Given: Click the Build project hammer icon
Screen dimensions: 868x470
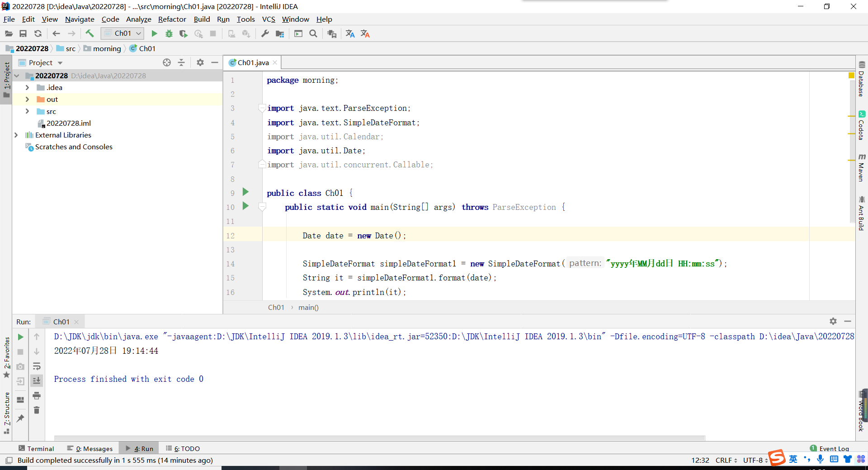Looking at the screenshot, I should (90, 33).
